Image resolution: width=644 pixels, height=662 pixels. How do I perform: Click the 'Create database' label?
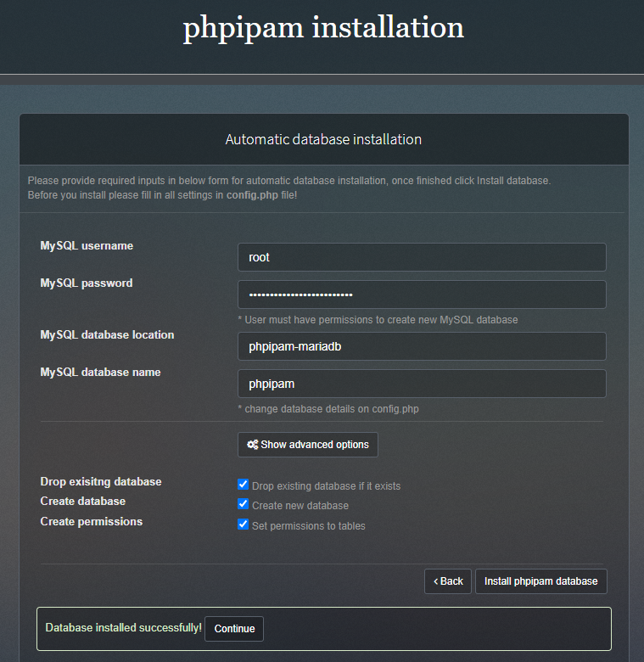[82, 501]
